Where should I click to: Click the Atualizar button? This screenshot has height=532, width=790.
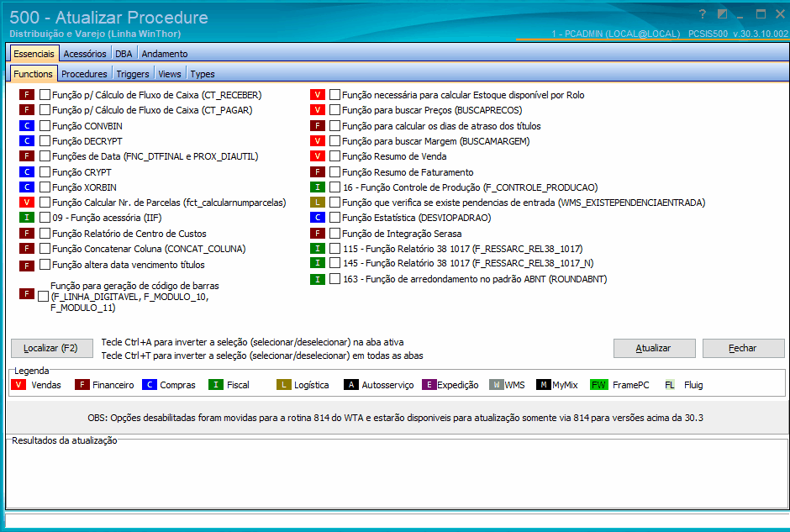coord(654,348)
